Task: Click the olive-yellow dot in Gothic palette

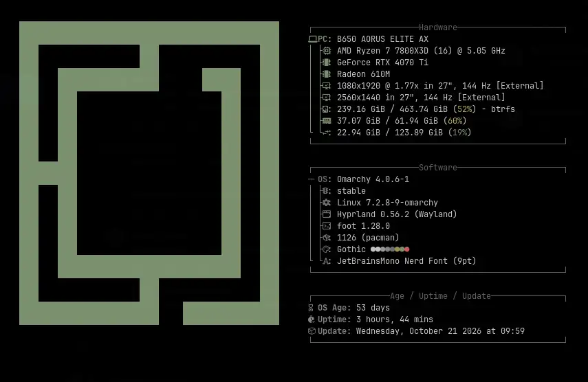Action: (397, 249)
